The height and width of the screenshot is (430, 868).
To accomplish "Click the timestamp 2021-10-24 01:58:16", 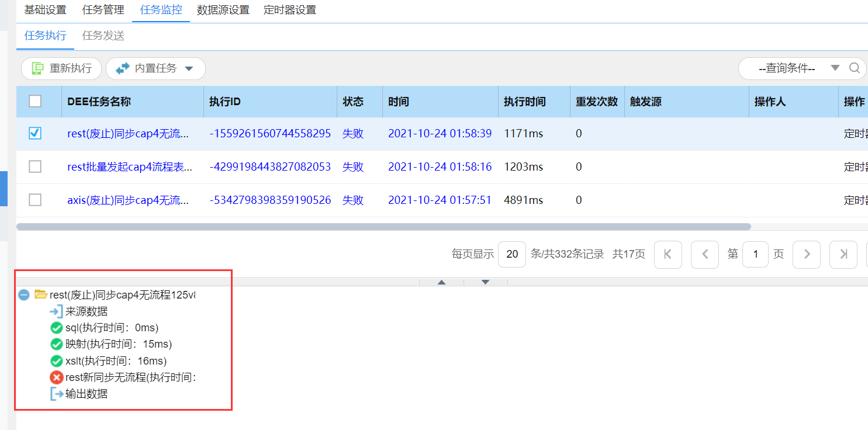I will pyautogui.click(x=440, y=167).
